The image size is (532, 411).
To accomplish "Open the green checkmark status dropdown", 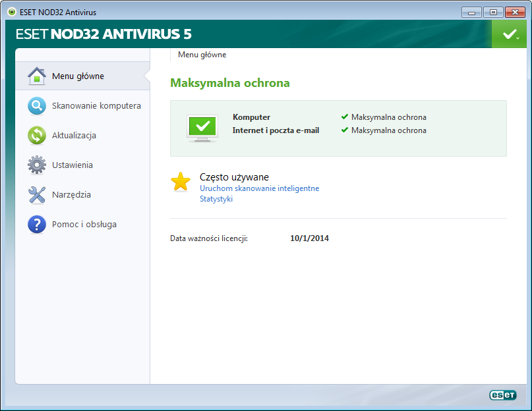I will coord(509,34).
